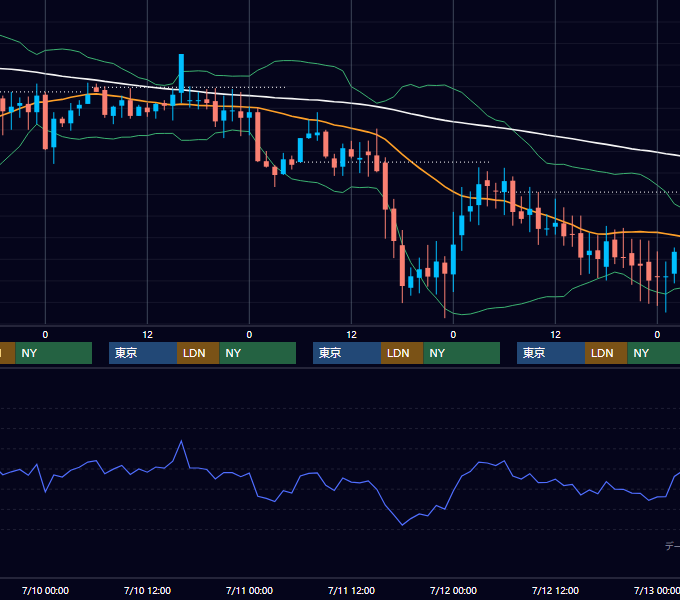Click the 7/11 東京 session block

347,353
